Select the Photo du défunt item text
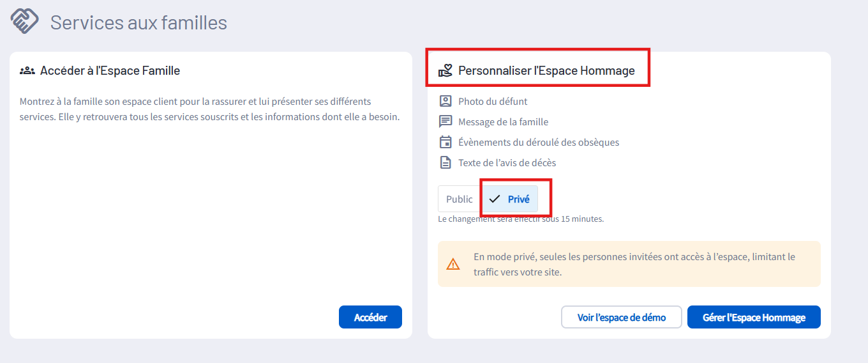868x363 pixels. [x=493, y=101]
